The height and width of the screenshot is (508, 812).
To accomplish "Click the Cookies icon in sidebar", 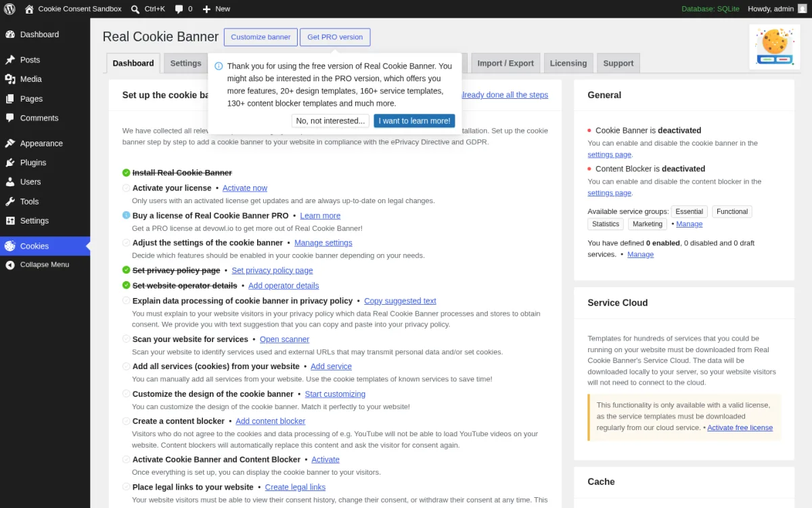I will click(10, 246).
